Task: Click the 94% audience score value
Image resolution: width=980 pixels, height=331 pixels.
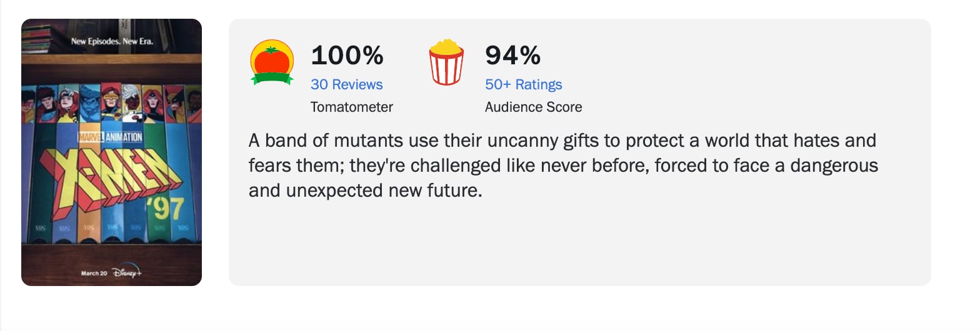Action: [512, 56]
